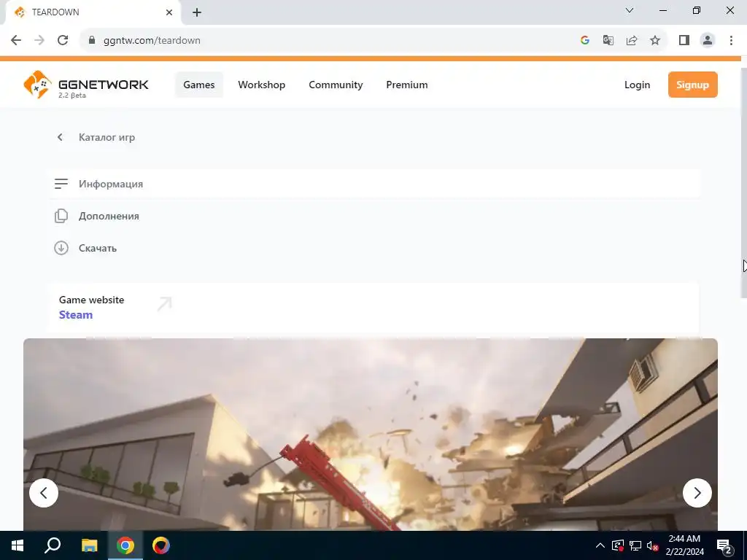Open the Windows Start menu
Screen dimensions: 747x560
(18, 545)
